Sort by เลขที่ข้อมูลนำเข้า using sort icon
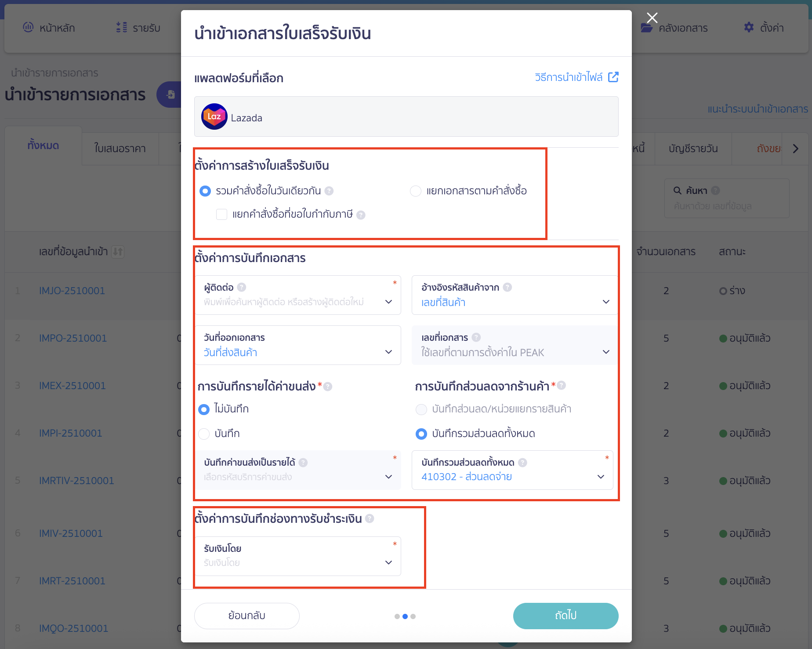The width and height of the screenshot is (812, 649). pos(118,252)
